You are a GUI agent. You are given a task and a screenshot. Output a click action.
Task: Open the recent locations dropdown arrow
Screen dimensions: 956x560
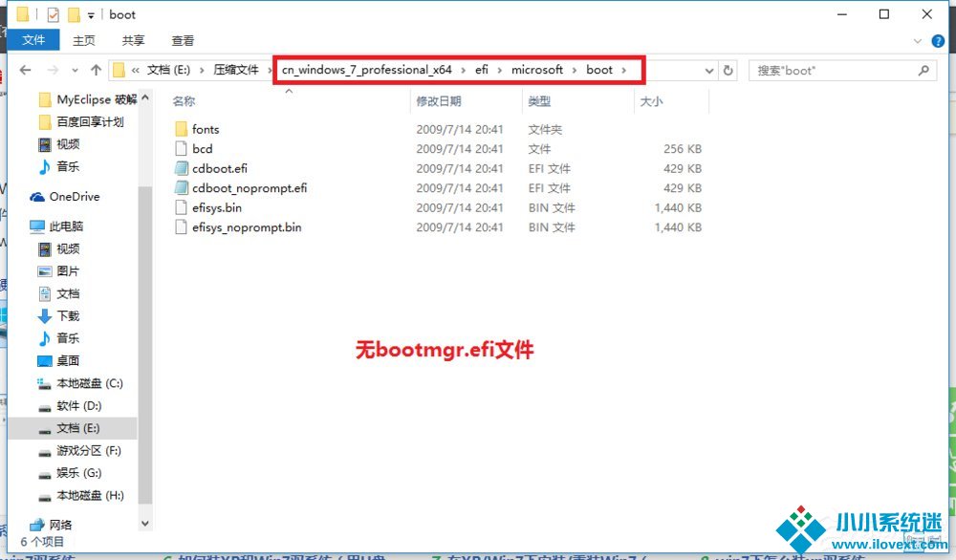pyautogui.click(x=75, y=70)
